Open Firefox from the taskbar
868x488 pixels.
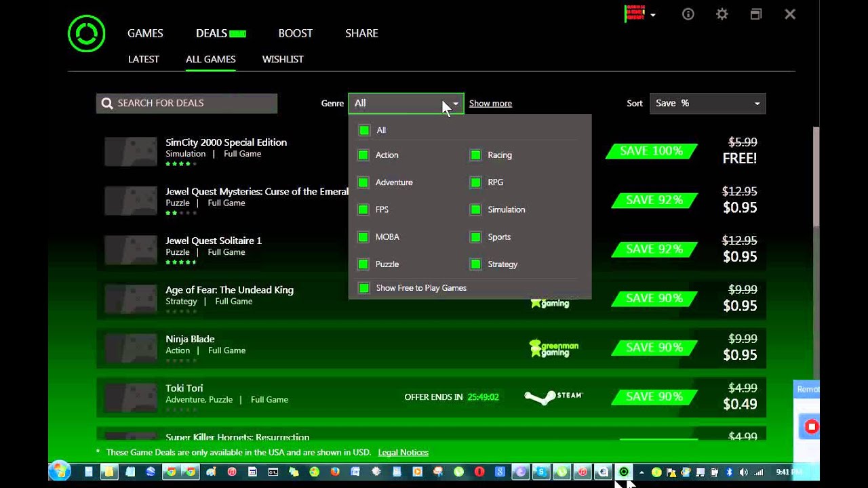click(x=334, y=472)
